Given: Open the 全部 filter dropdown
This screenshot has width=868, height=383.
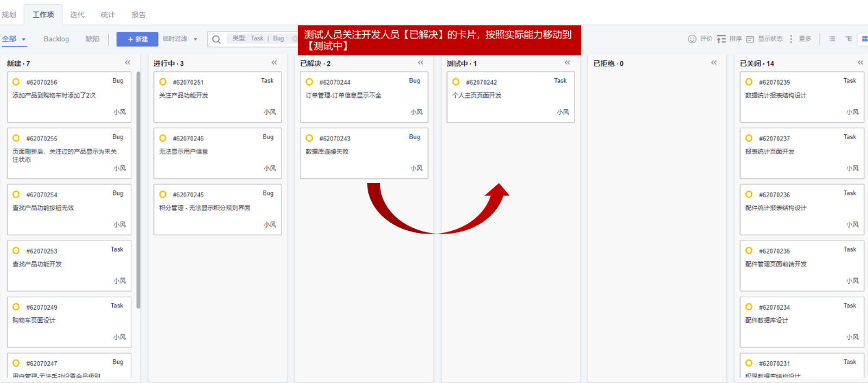Looking at the screenshot, I should coord(14,39).
